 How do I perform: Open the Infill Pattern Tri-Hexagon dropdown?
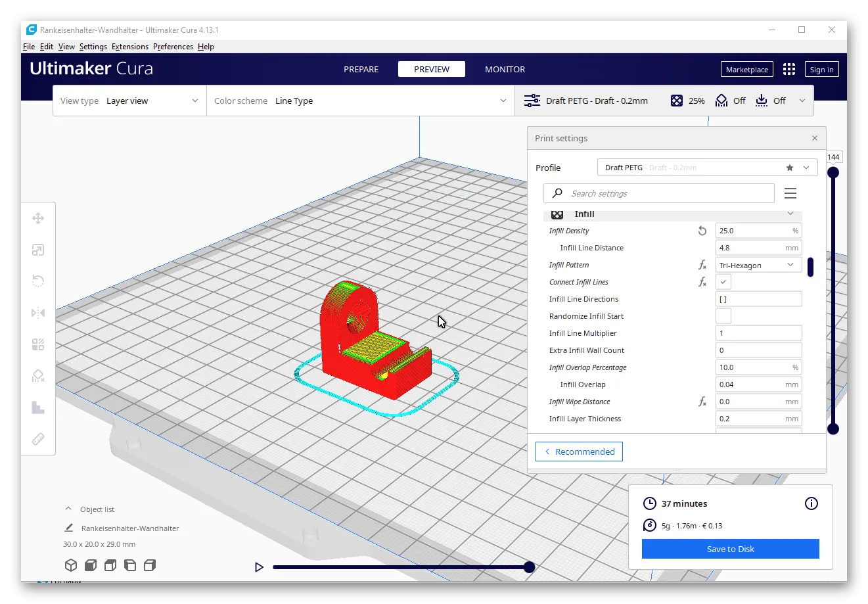(x=758, y=265)
